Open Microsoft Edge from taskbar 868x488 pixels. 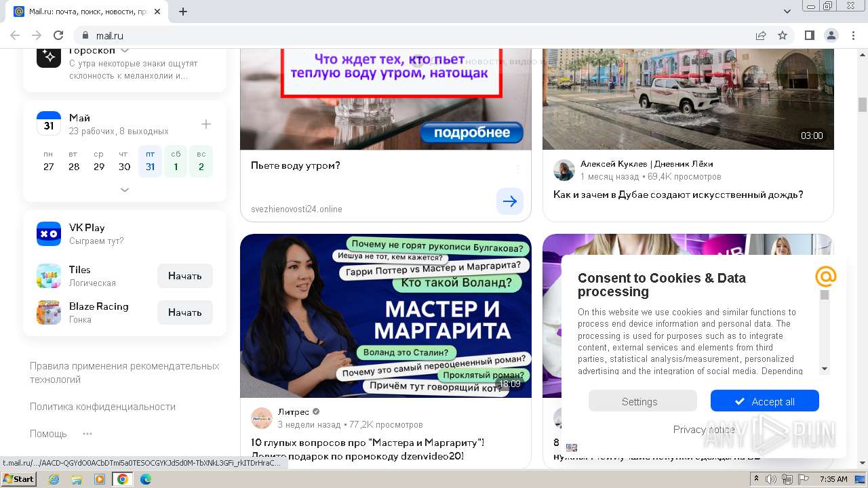146,479
